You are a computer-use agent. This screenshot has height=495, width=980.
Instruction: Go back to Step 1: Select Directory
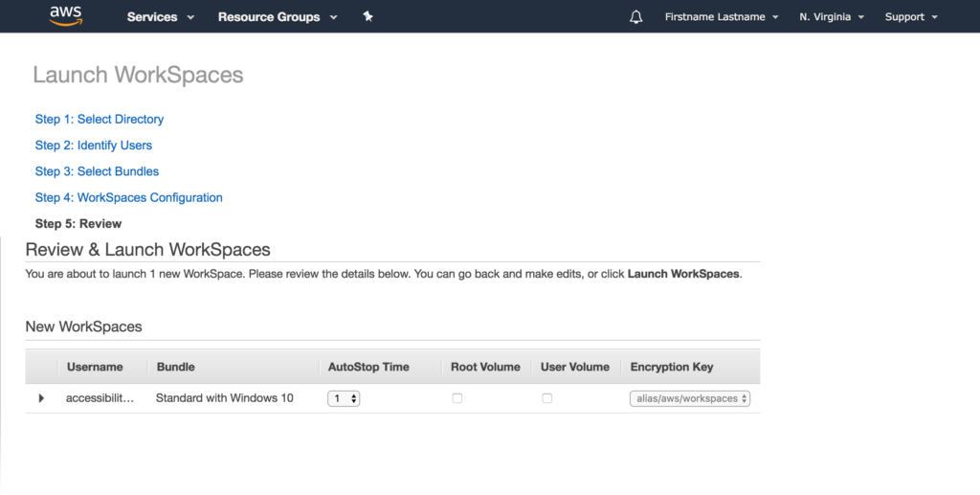tap(100, 119)
